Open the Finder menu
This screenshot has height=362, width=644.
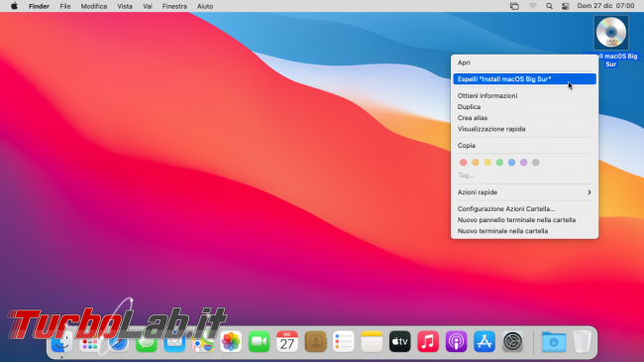[39, 6]
